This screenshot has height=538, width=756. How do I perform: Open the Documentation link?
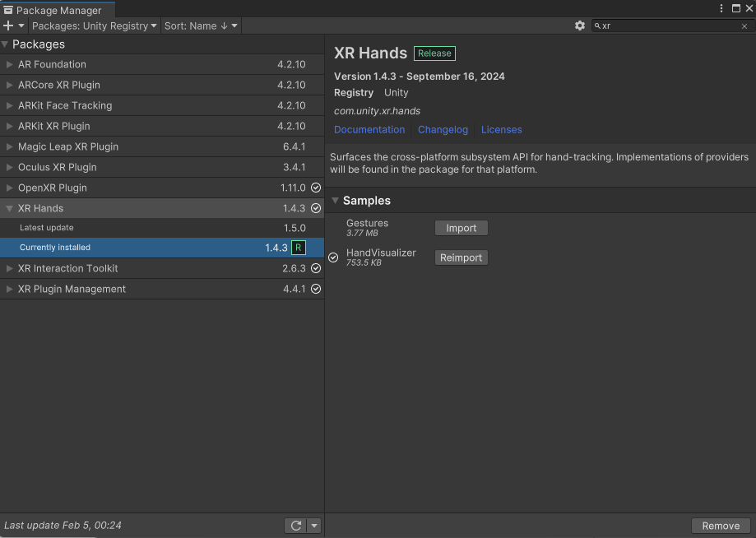pyautogui.click(x=369, y=130)
